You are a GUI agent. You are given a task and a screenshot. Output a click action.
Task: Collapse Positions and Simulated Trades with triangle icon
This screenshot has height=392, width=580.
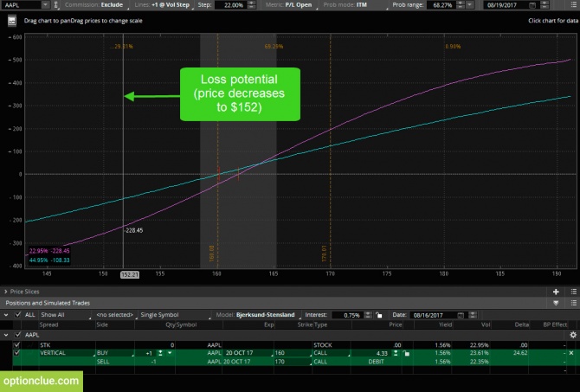click(x=556, y=303)
